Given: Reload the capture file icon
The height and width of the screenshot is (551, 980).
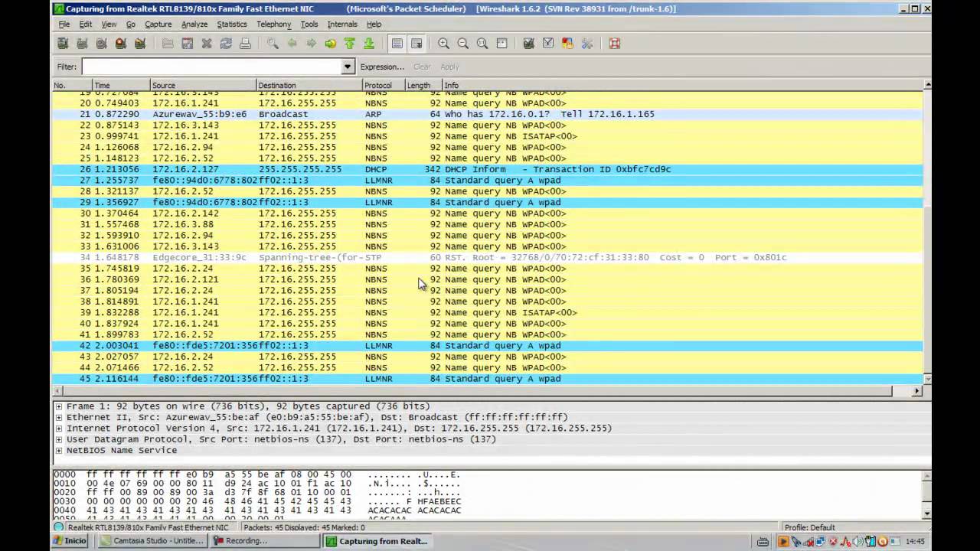Looking at the screenshot, I should point(226,44).
